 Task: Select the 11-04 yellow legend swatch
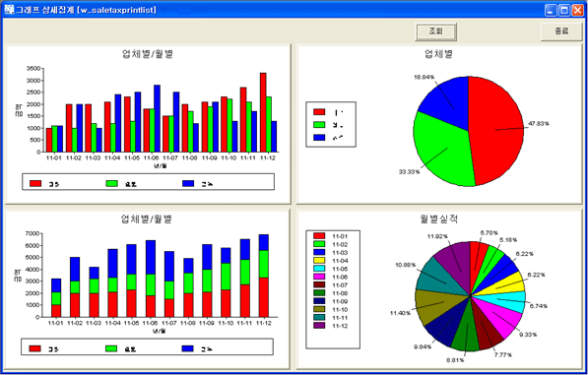(x=319, y=261)
